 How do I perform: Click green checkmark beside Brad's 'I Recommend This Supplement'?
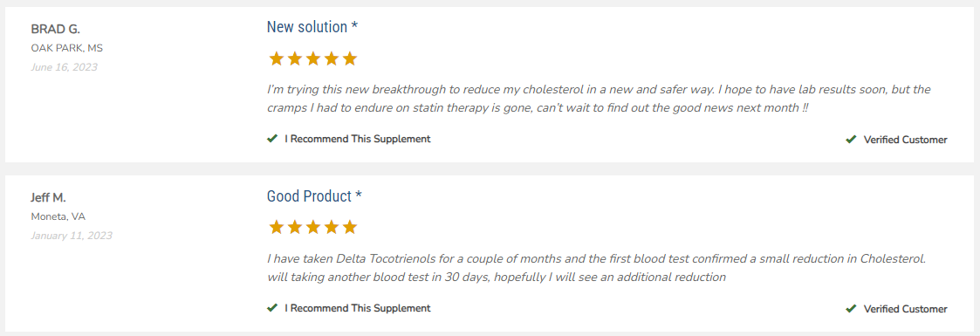272,139
